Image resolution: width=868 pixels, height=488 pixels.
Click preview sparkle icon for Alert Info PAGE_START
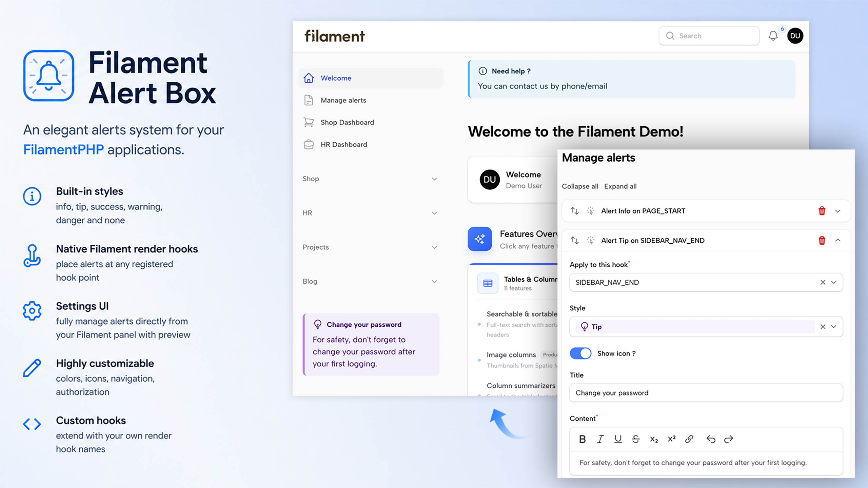[x=590, y=211]
